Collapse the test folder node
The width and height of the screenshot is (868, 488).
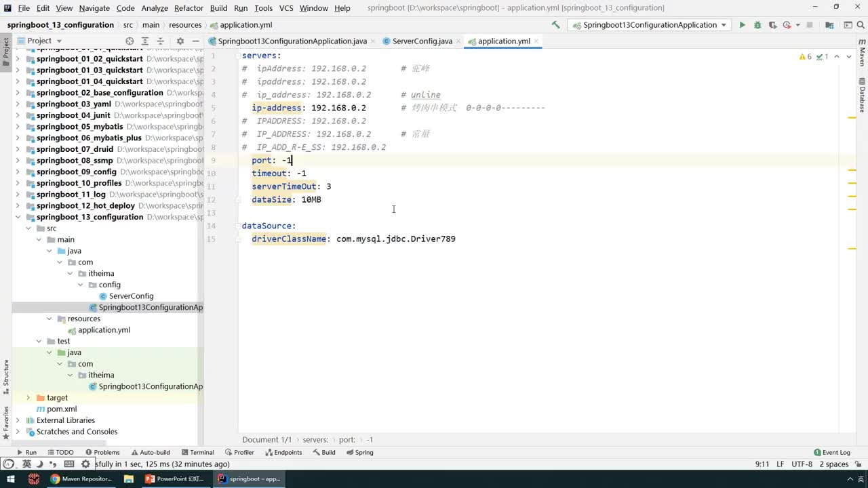38,341
